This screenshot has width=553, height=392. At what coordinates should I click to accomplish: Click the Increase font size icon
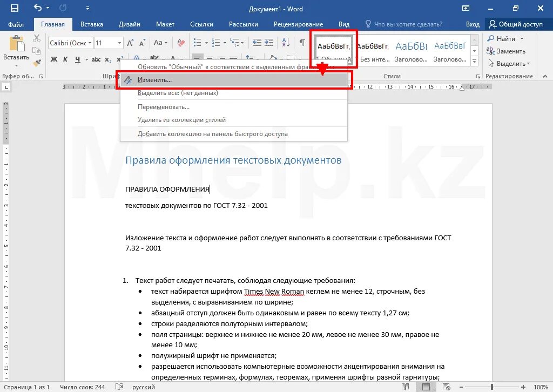pyautogui.click(x=130, y=43)
